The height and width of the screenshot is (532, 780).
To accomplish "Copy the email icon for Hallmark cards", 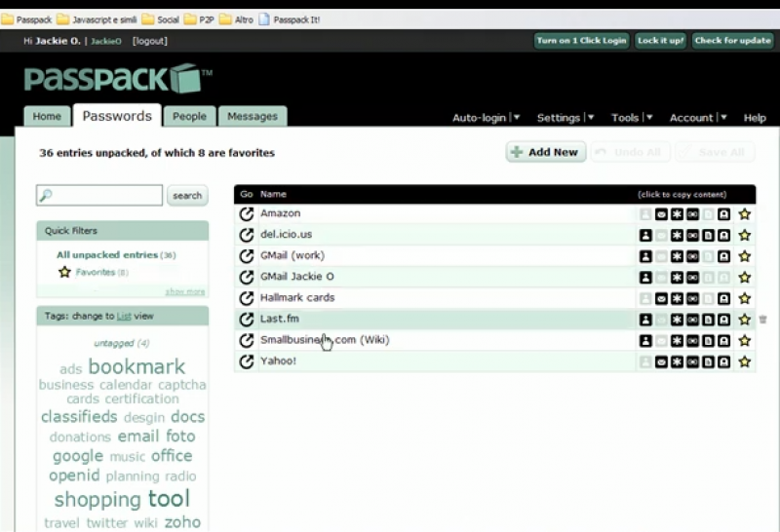I will [x=660, y=298].
